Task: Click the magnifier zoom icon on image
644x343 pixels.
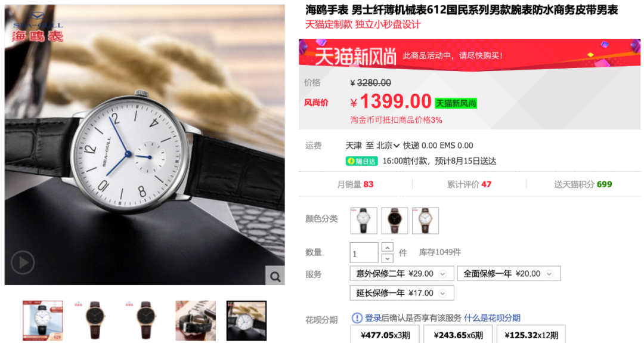Action: (x=275, y=276)
